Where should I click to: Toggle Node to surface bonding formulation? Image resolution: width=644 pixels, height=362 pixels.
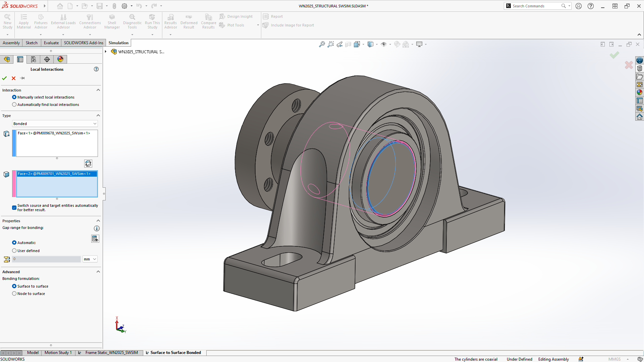tap(15, 294)
